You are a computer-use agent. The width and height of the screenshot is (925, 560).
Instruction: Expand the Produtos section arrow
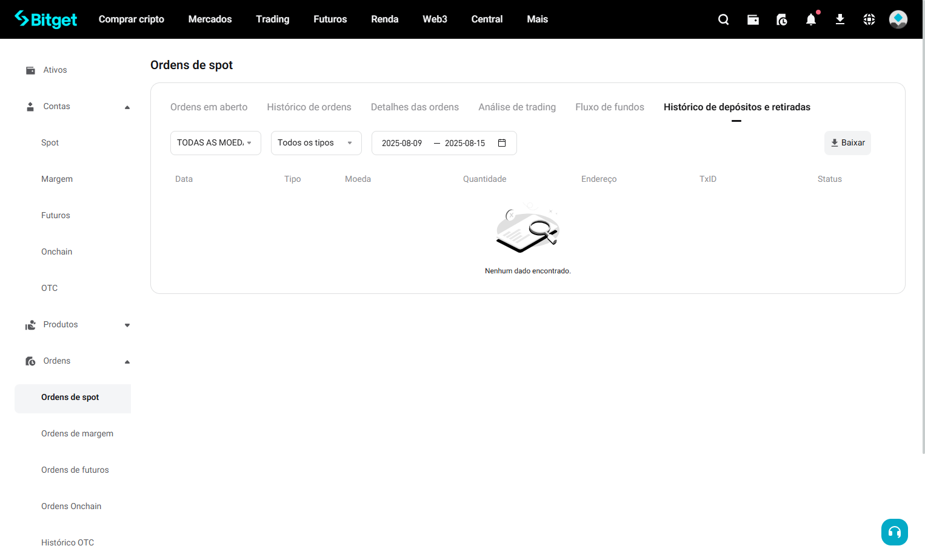coord(127,325)
